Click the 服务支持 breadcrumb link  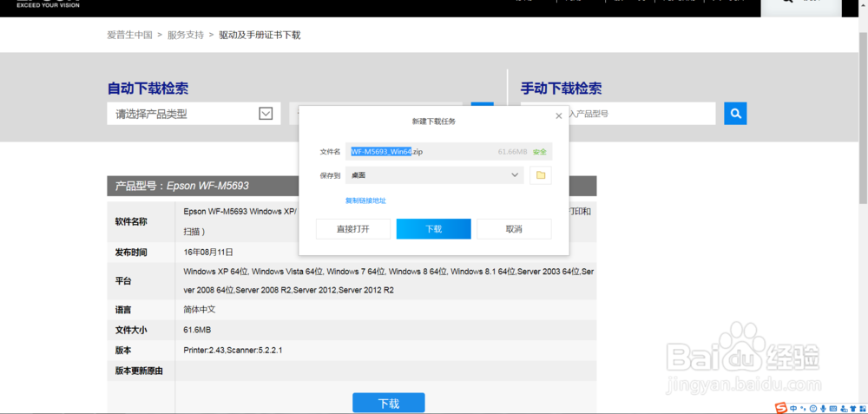point(186,35)
